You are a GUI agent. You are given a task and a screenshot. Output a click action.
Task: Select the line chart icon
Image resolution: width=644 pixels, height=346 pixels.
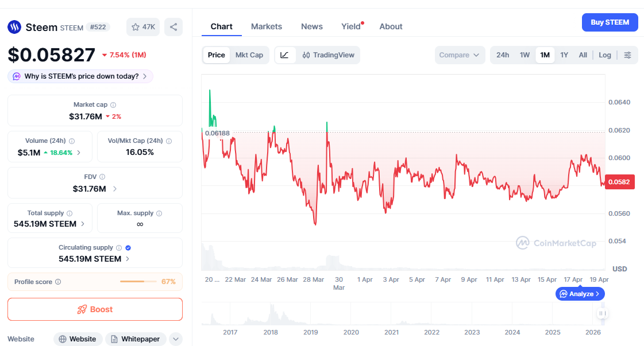coord(285,55)
